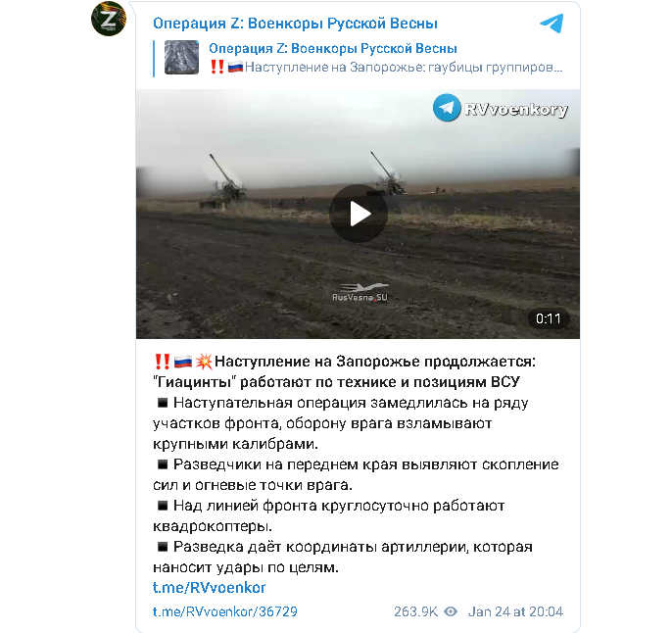Click the quoted post's channel name
This screenshot has width=672, height=633.
click(333, 48)
